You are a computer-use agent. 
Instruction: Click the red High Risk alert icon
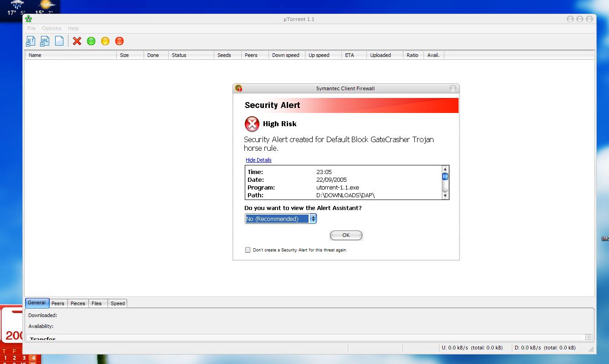click(252, 124)
